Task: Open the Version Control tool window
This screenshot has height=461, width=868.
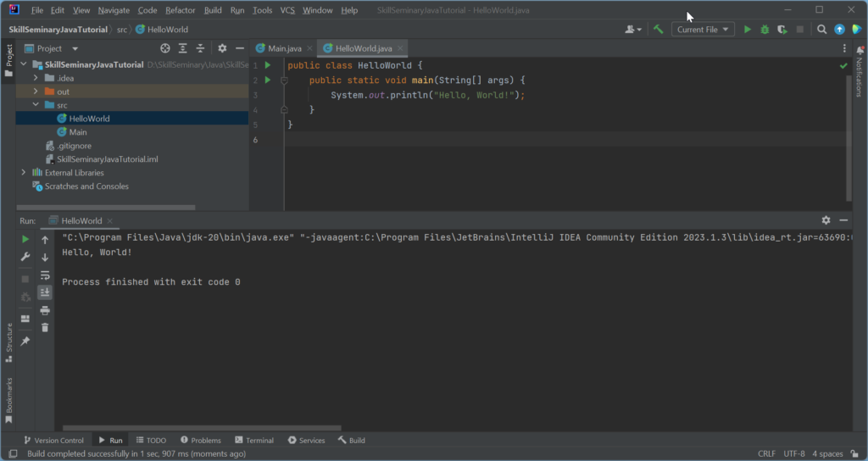Action: pyautogui.click(x=53, y=440)
